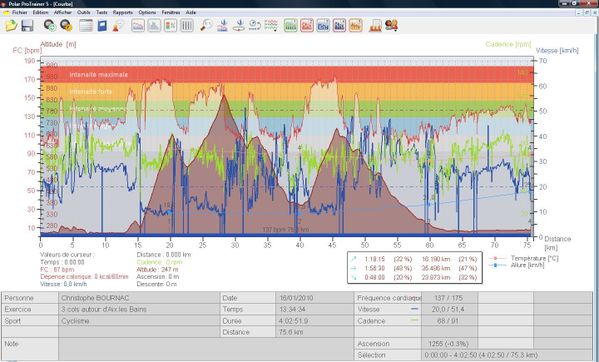Select the dark blue bar chart toolbar icon
The height and width of the screenshot is (362, 599).
click(339, 26)
